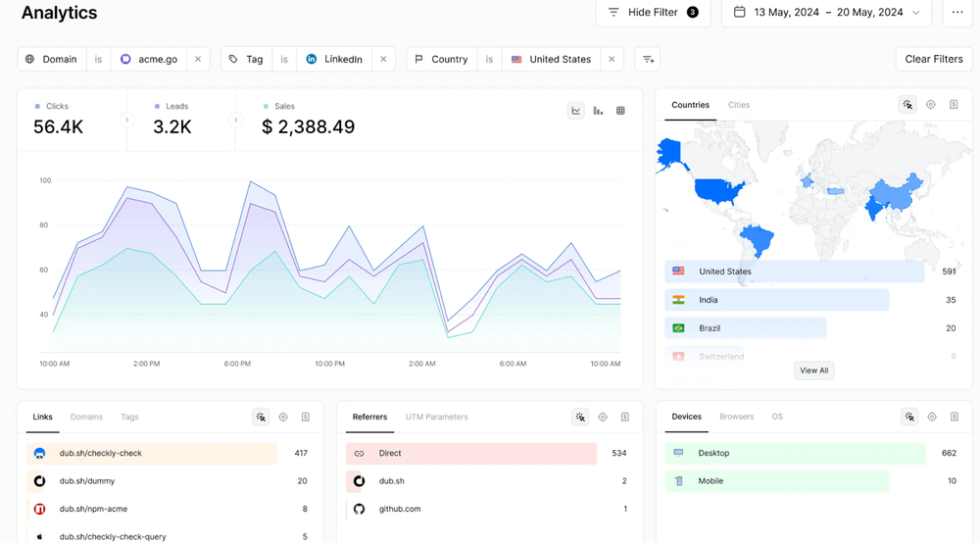The width and height of the screenshot is (980, 543).
Task: Show sales metric in Links panel
Action: coord(306,418)
